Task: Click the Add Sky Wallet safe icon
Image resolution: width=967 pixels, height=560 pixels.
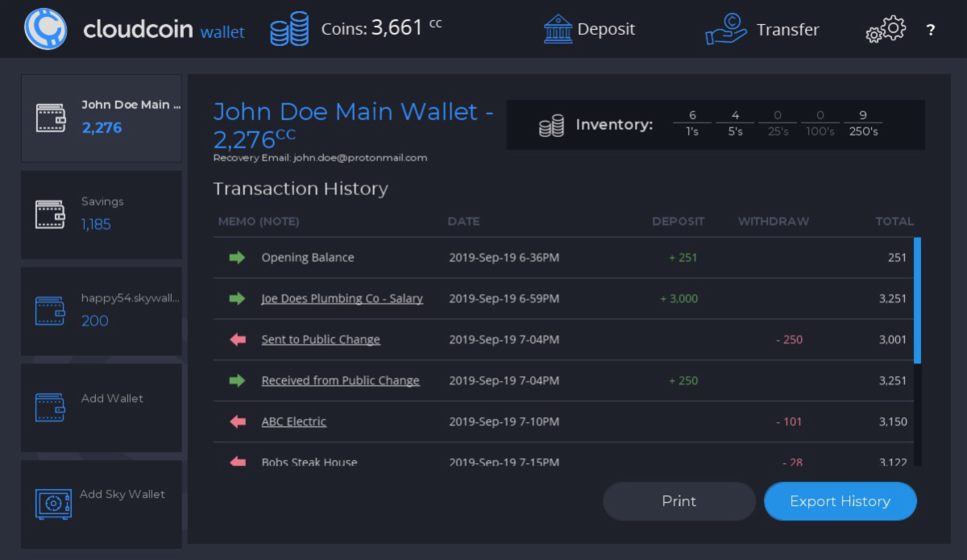Action: click(54, 504)
